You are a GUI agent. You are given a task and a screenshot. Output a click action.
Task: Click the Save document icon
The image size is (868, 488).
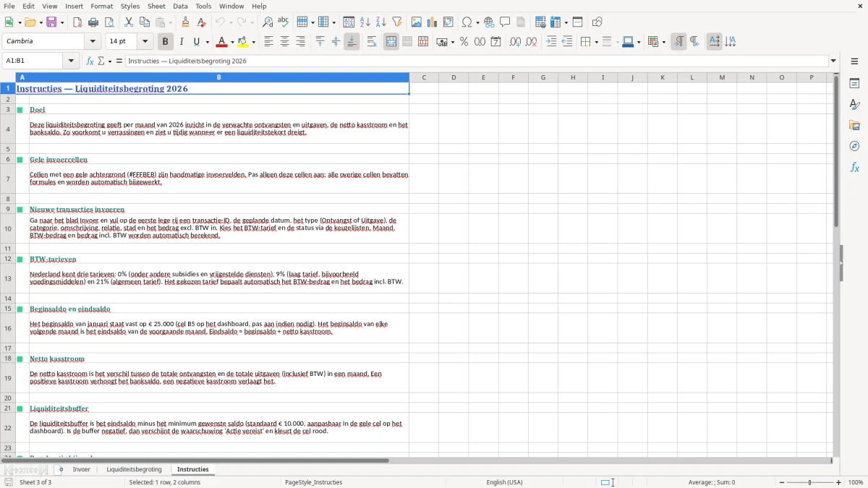coord(51,22)
